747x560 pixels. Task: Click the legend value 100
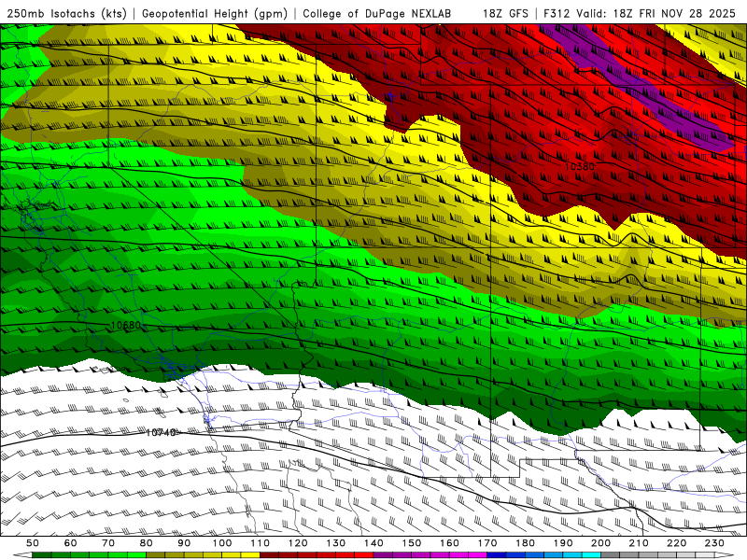coord(222,543)
